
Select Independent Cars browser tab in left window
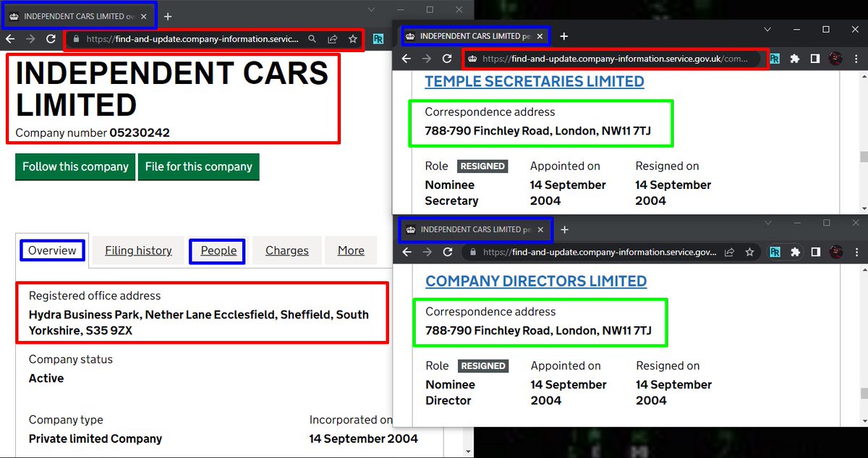click(x=78, y=16)
